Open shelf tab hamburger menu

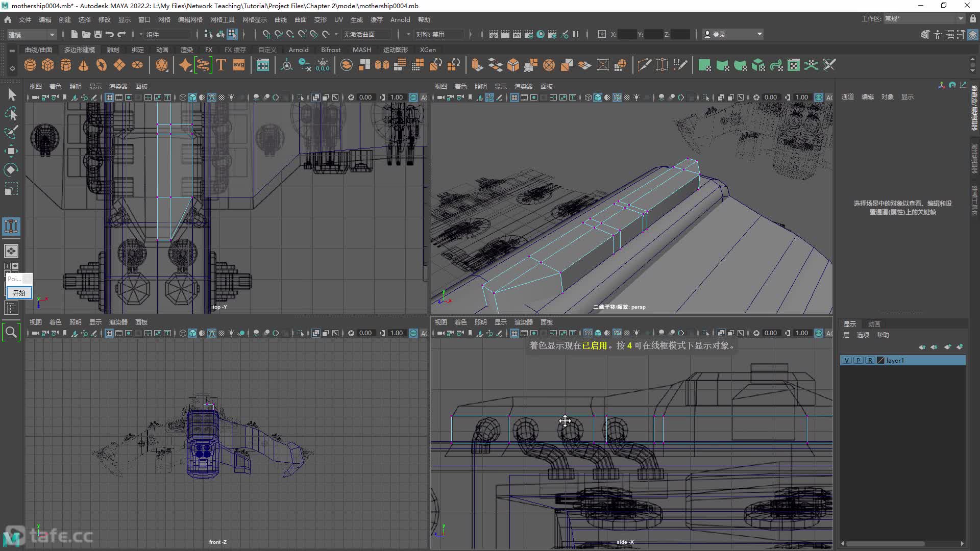(x=12, y=50)
